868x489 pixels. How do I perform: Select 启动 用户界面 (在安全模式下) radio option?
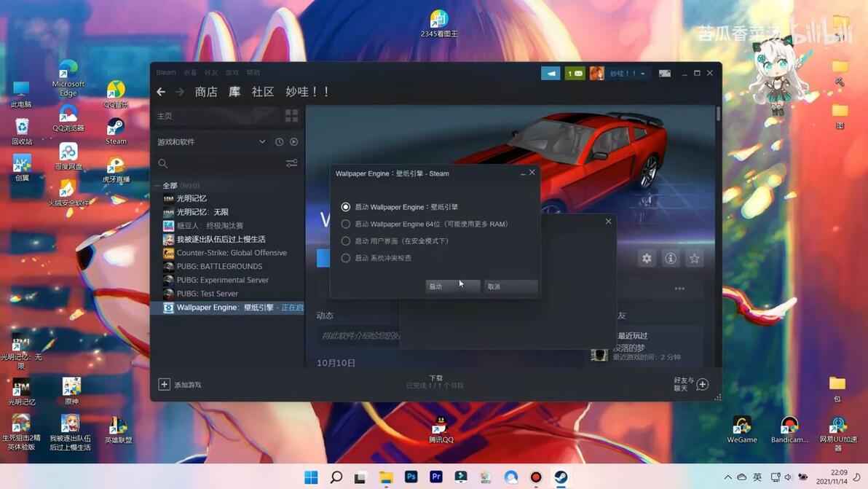(345, 241)
